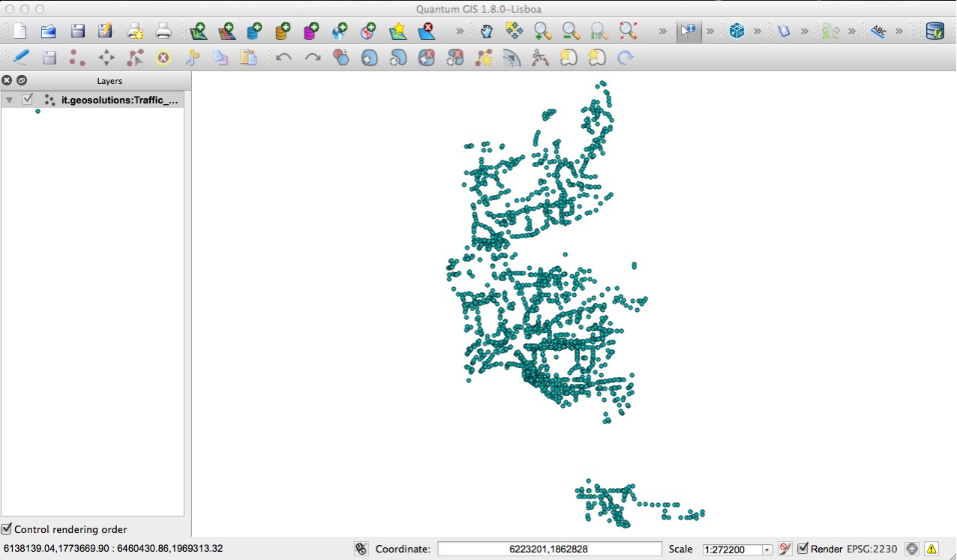This screenshot has width=957, height=560.
Task: Click the Zoom to Native Resolution icon
Action: pyautogui.click(x=599, y=31)
